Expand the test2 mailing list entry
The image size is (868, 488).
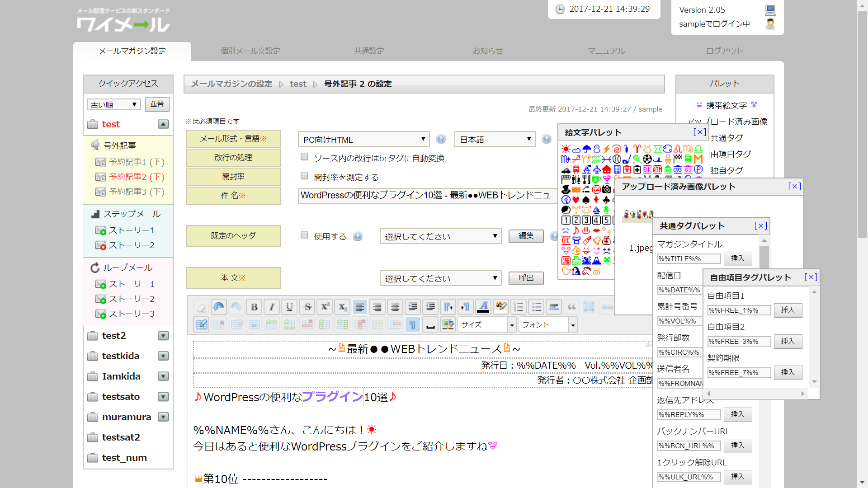163,335
